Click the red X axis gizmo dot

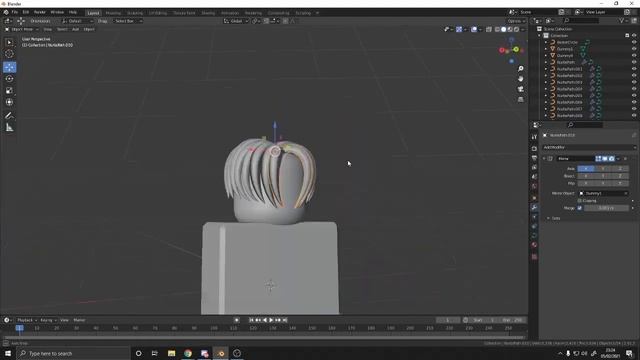502,50
